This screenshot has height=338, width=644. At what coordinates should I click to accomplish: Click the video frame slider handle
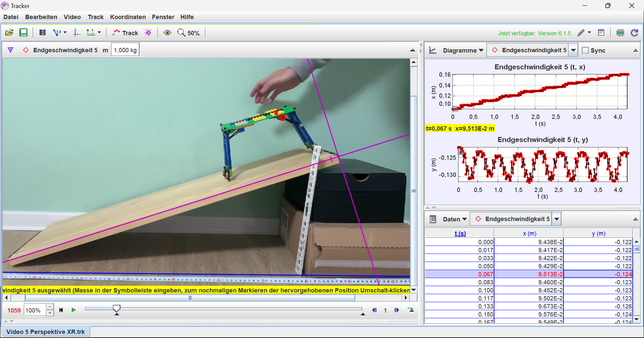click(117, 309)
